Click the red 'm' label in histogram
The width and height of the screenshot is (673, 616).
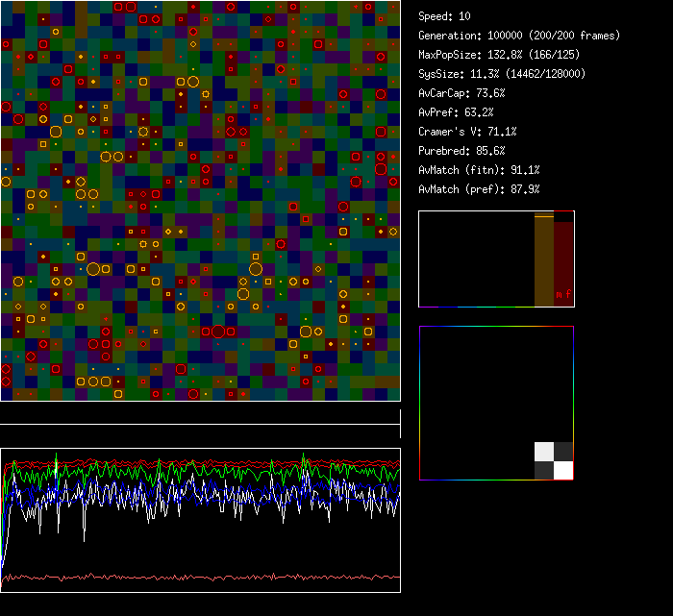point(559,294)
